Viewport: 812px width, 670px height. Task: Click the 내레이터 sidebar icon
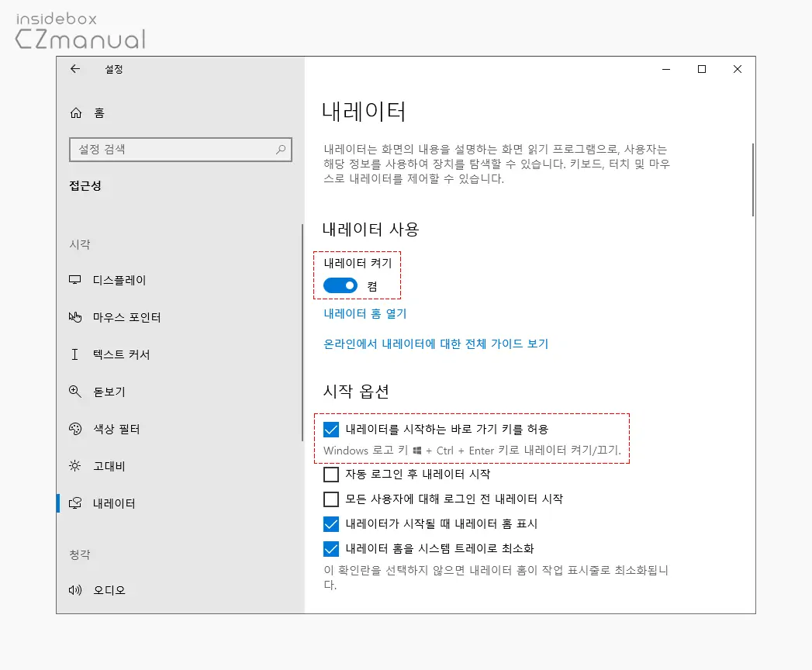click(x=75, y=502)
